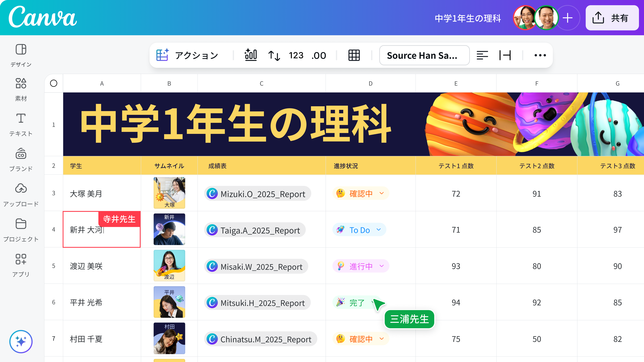Expand the To Do status dropdown
Viewport: 644px width, 362px height.
click(379, 229)
